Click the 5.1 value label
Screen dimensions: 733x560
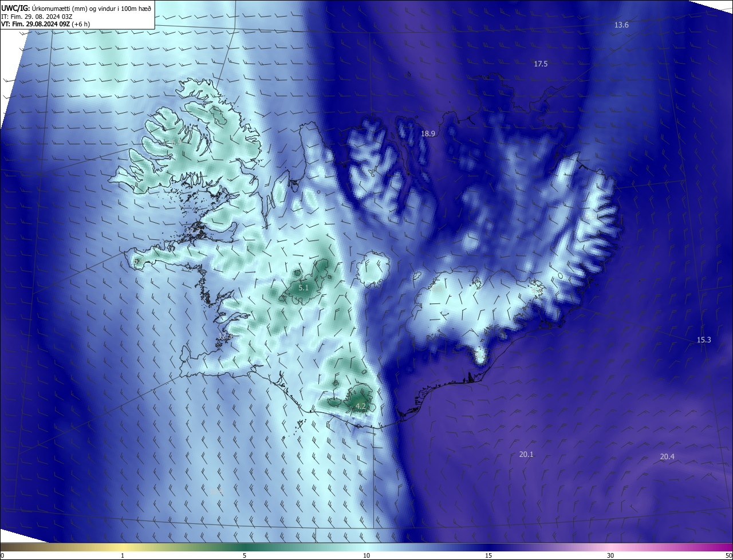[x=304, y=288]
